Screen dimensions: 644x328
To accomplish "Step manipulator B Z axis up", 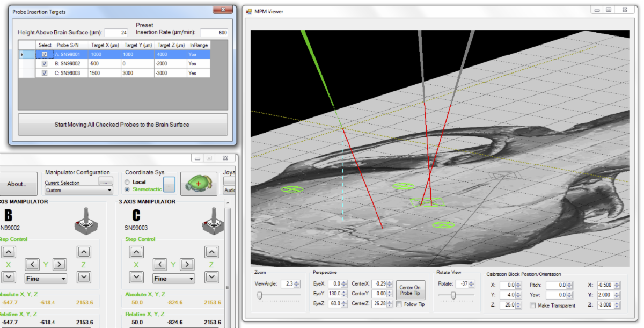I will coord(84,252).
